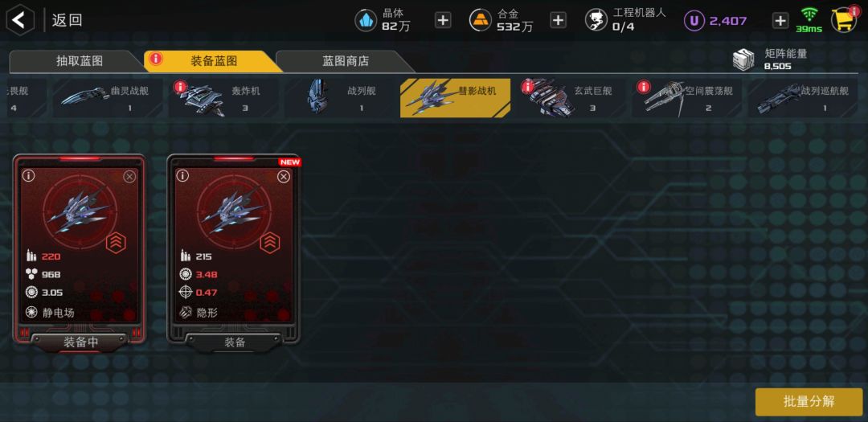868x422 pixels.
Task: Open the shopping cart icon
Action: point(844,20)
